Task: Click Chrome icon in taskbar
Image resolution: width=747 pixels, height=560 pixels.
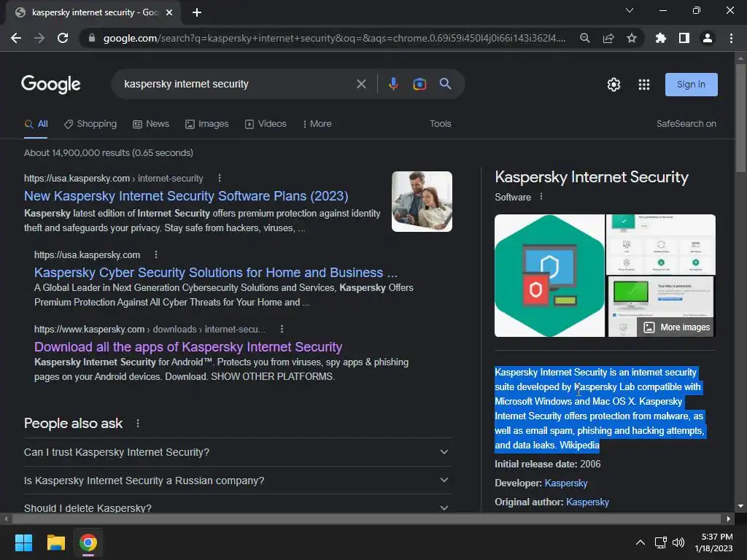Action: pyautogui.click(x=88, y=542)
